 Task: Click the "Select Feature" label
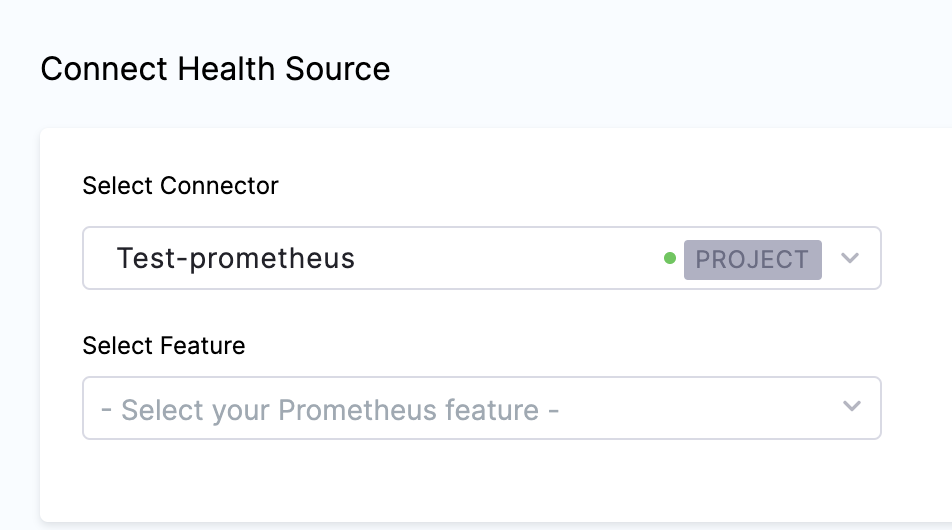point(163,345)
